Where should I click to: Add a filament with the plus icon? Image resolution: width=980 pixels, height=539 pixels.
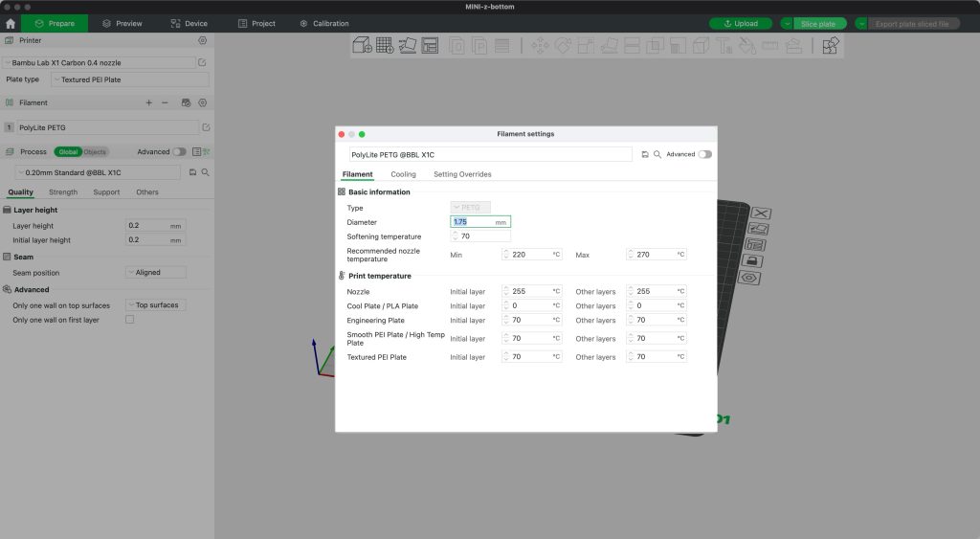coord(148,102)
